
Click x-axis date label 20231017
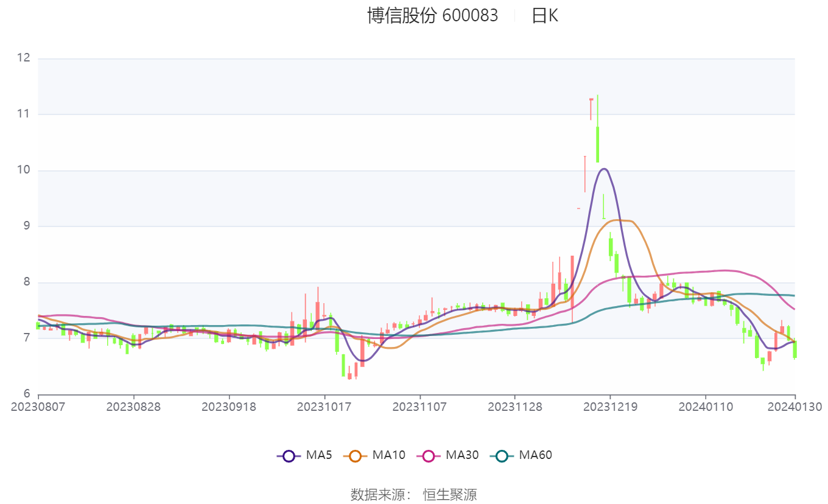tap(324, 406)
